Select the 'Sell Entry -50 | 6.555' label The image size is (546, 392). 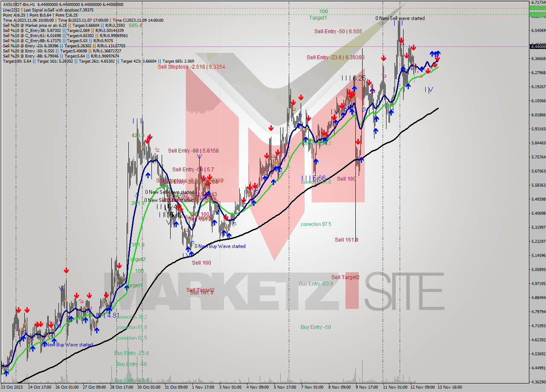(338, 32)
